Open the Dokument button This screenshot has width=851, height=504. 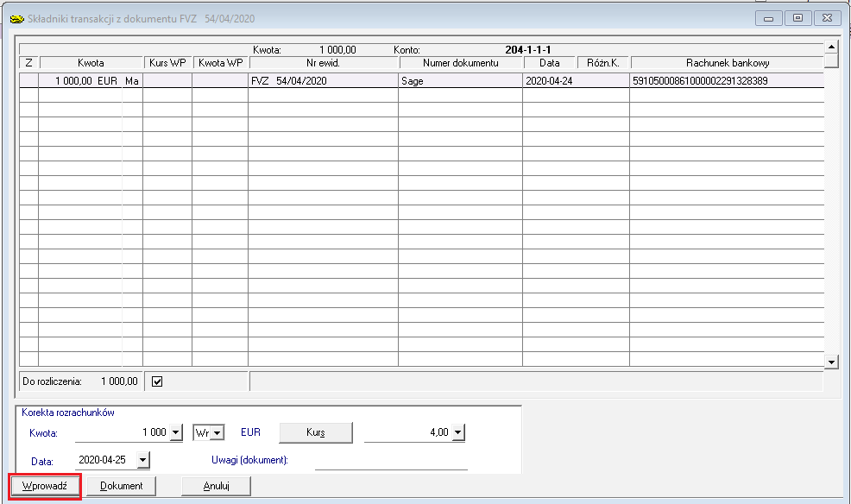click(x=121, y=486)
